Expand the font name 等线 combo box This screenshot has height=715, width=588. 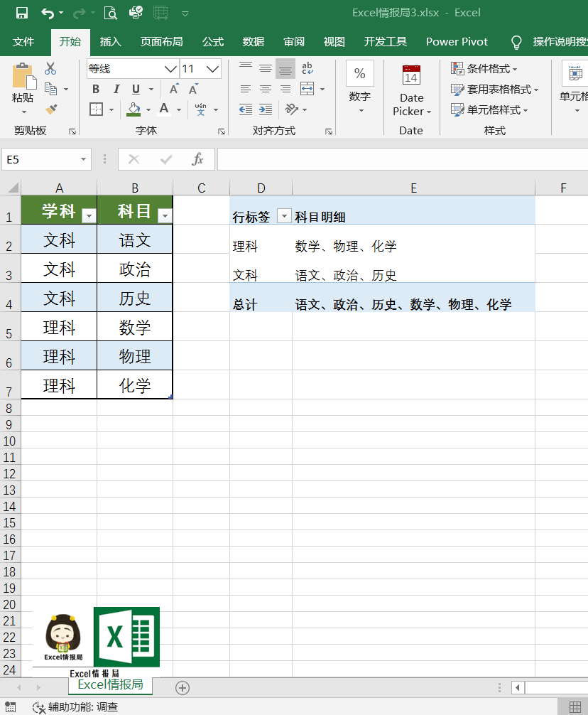click(x=170, y=69)
